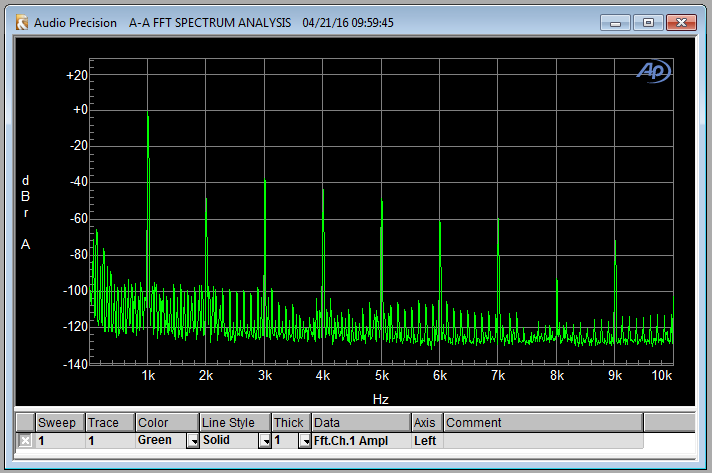Click the Sweep column header
The image size is (712, 473).
59,423
